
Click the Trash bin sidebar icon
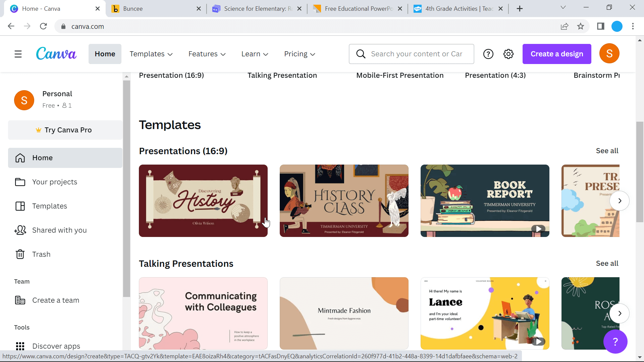pyautogui.click(x=20, y=254)
